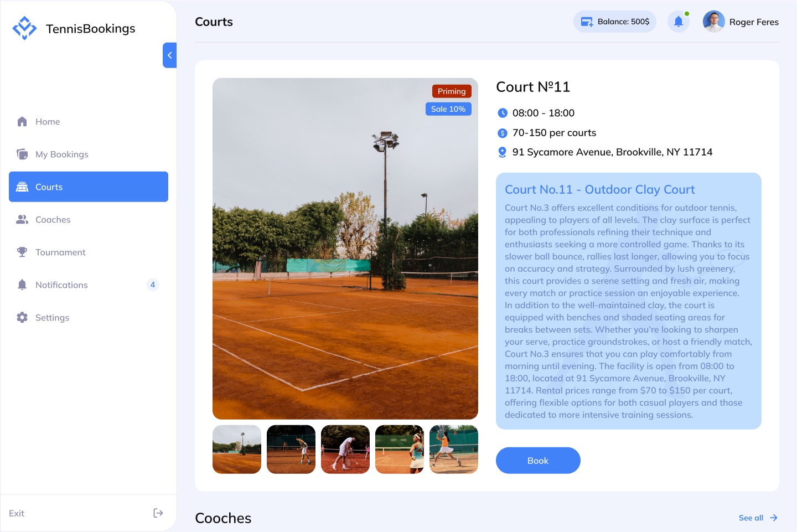Click the Home house icon
The width and height of the screenshot is (797, 532).
pyautogui.click(x=22, y=122)
